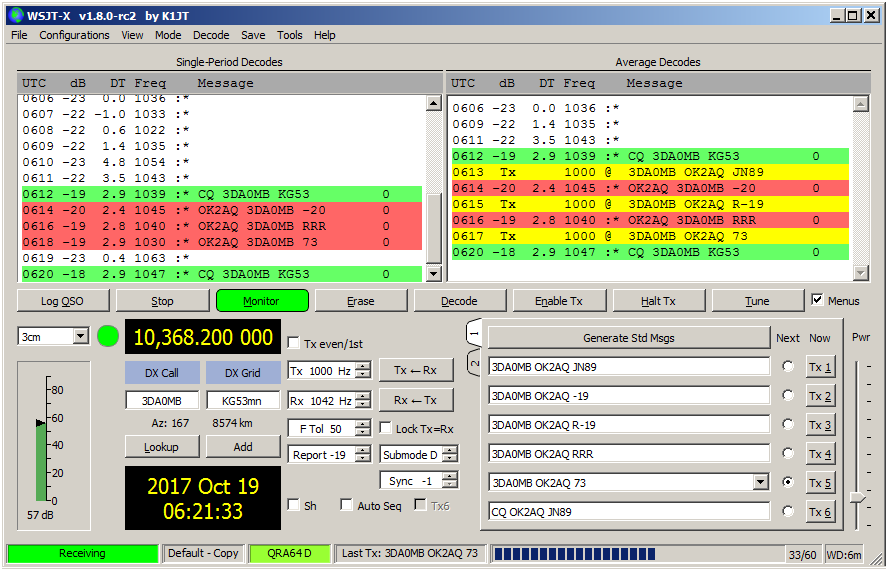Click Enable Tx button
Image resolution: width=888 pixels, height=571 pixels.
click(x=559, y=301)
